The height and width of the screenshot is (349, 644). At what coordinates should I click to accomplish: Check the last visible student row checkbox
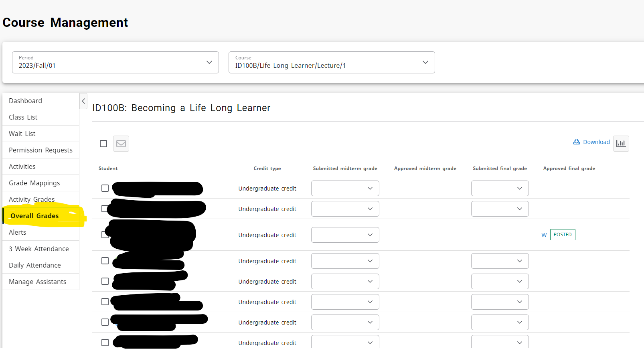click(x=105, y=343)
